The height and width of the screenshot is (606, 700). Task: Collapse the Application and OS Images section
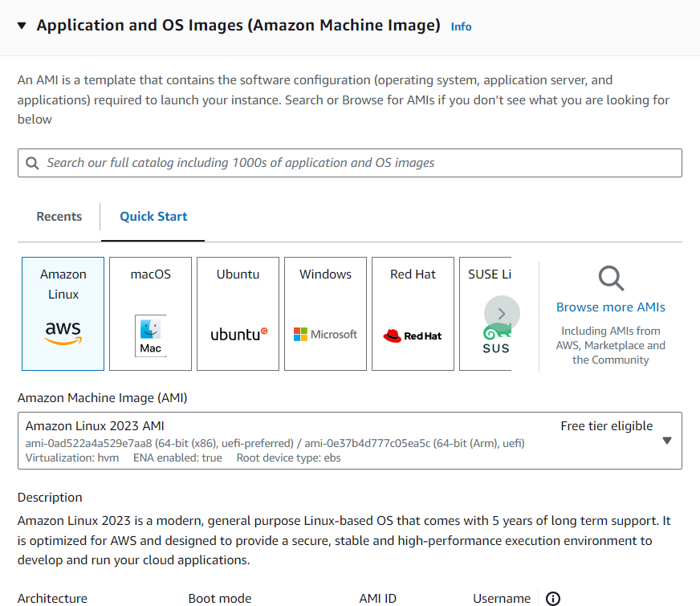click(22, 26)
